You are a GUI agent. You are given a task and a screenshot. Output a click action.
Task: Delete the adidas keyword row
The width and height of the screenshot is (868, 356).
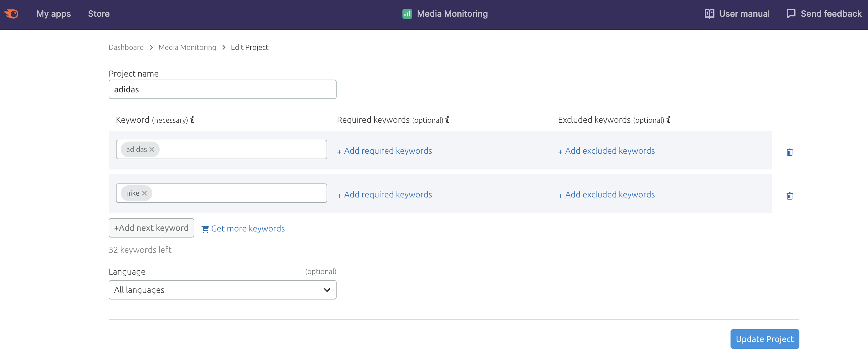tap(789, 152)
